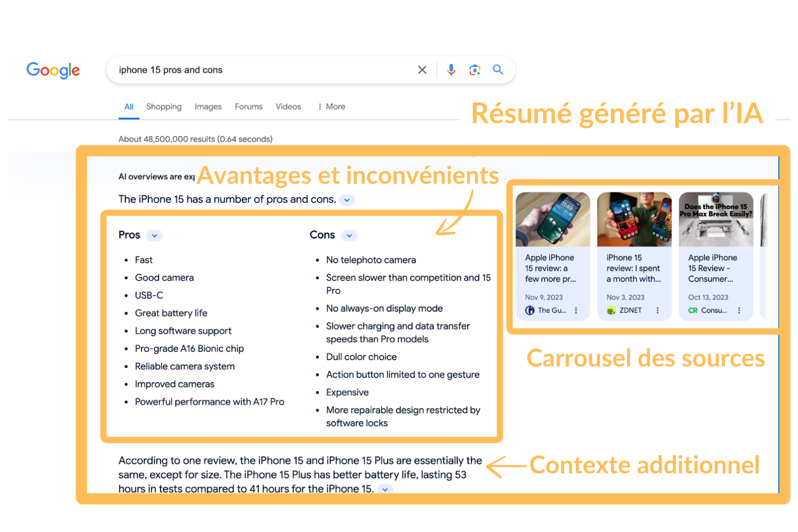Screen dimensions: 798x532
Task: Click the 'Pros' heading
Action: coord(129,235)
